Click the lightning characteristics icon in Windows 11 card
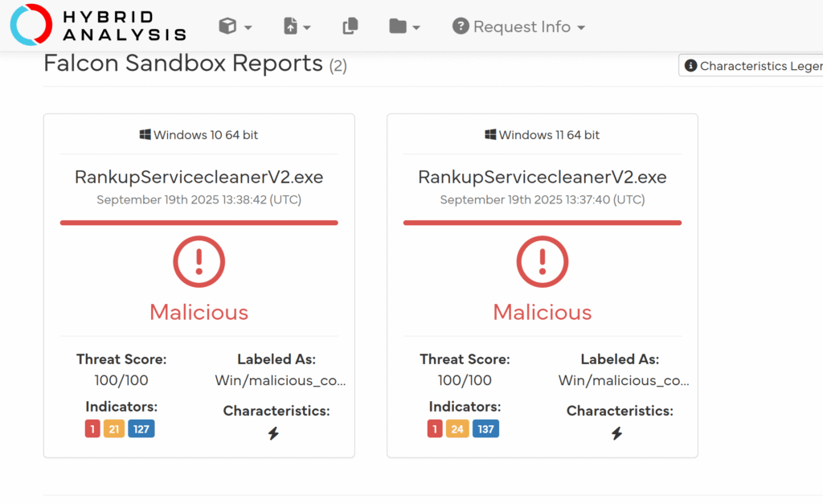Screen dimensions: 823x504 [616, 434]
